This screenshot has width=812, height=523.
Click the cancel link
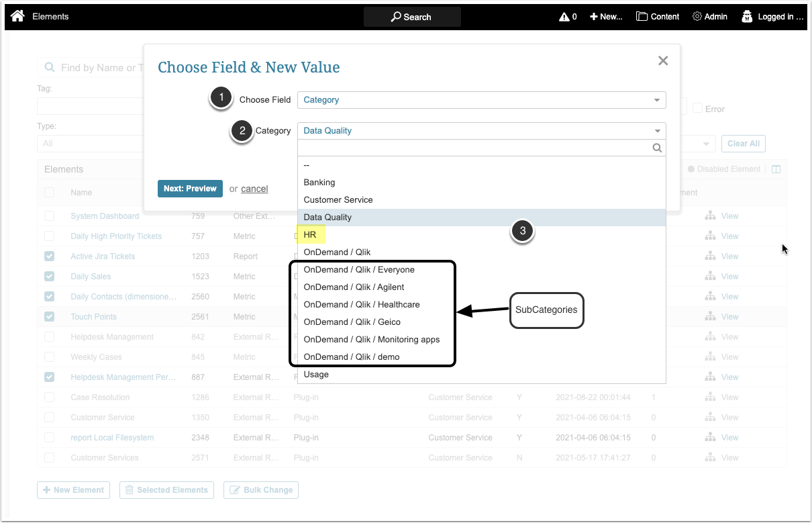coord(254,189)
